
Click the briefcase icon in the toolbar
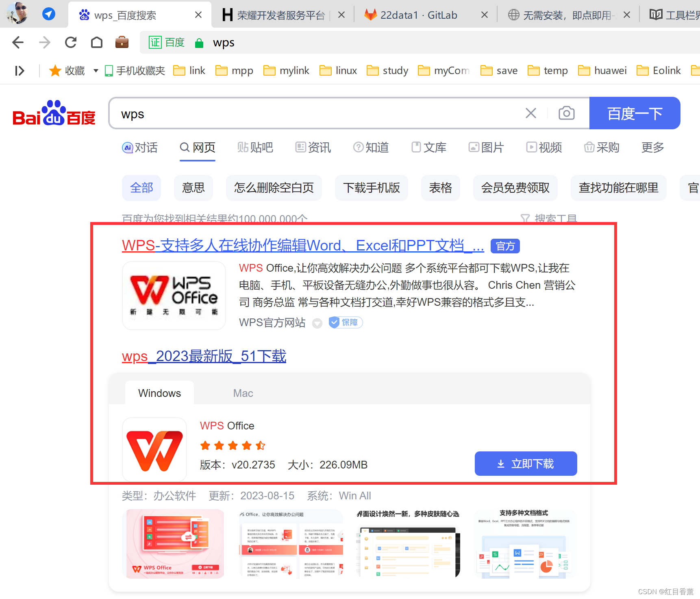coord(122,42)
